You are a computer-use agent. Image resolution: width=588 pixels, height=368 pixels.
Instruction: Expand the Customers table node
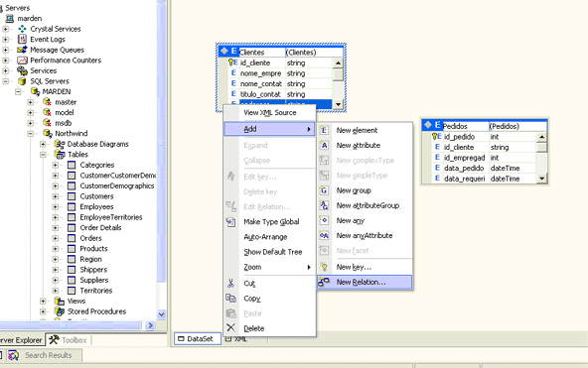click(x=56, y=196)
